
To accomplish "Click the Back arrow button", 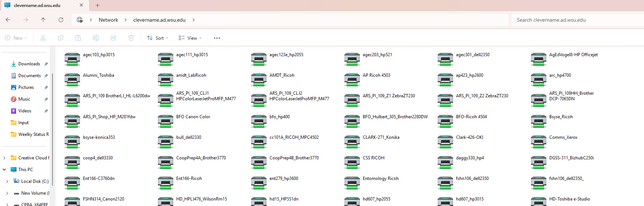I will [8, 20].
